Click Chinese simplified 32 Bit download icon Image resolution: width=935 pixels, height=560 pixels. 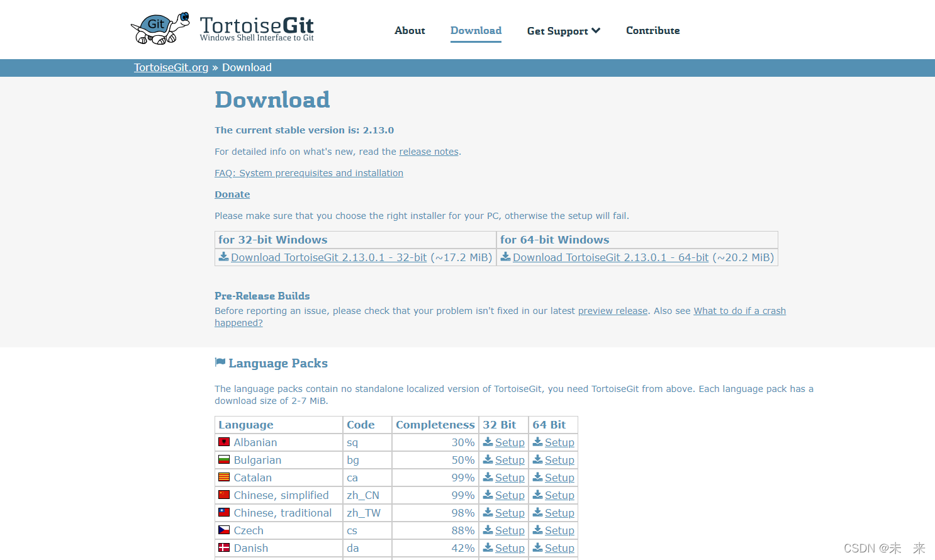pos(488,495)
